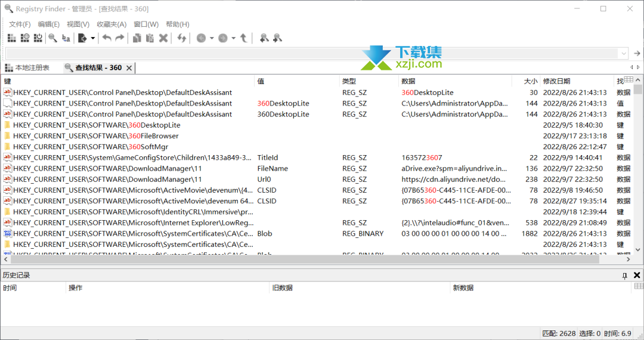Image resolution: width=644 pixels, height=340 pixels.
Task: Open the 收藏夹(A) menu
Action: (112, 24)
